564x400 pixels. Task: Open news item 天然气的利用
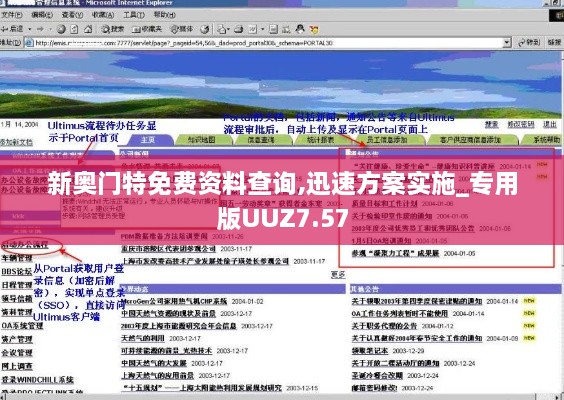point(143,338)
